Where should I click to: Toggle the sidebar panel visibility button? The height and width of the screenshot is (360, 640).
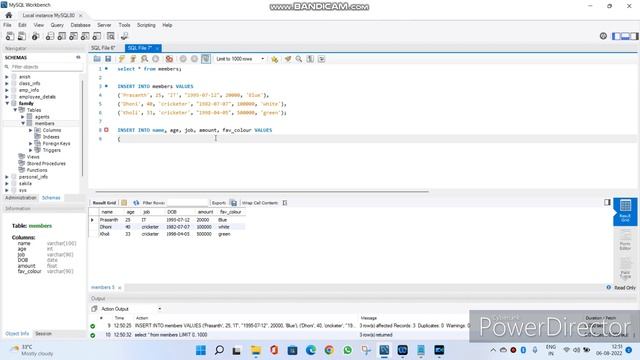616,36
